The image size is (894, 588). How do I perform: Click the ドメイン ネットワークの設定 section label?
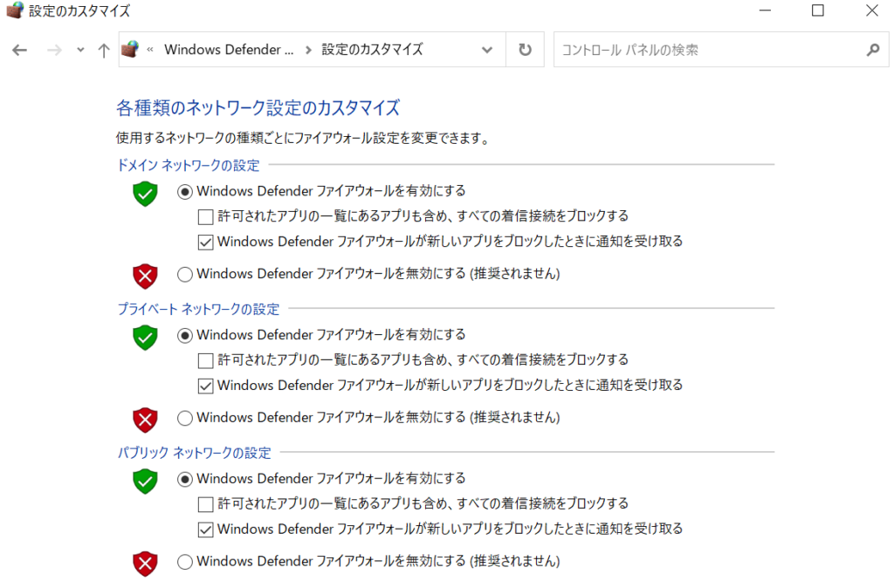coord(188,165)
